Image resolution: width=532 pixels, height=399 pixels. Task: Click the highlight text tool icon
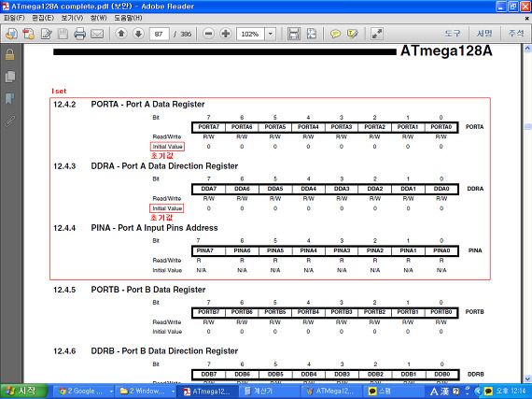pyautogui.click(x=353, y=34)
